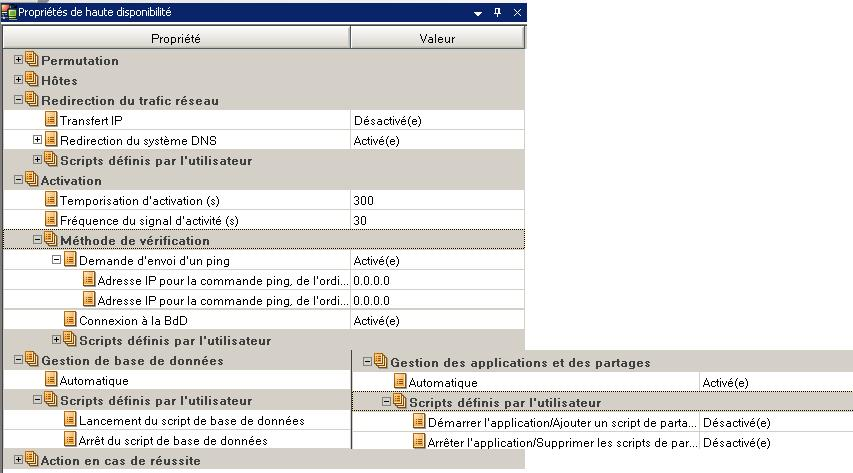
Task: Expand Action en cas de réussite
Action: tap(18, 460)
